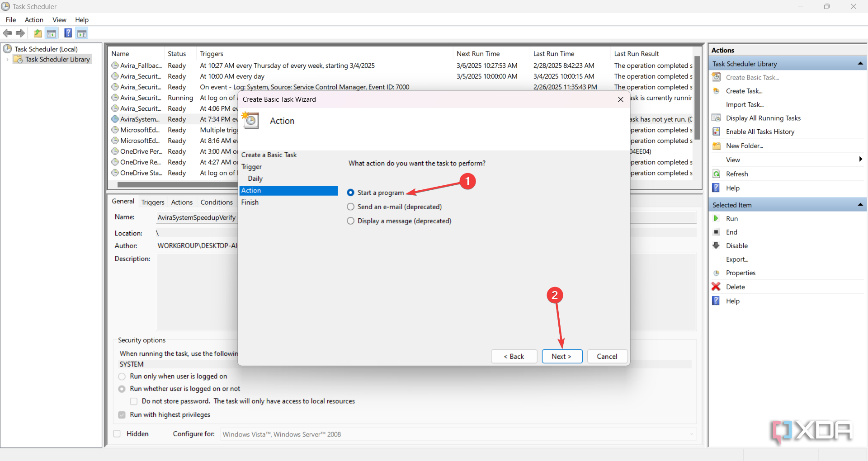This screenshot has height=461, width=868.
Task: Open the Help menu
Action: (x=82, y=20)
